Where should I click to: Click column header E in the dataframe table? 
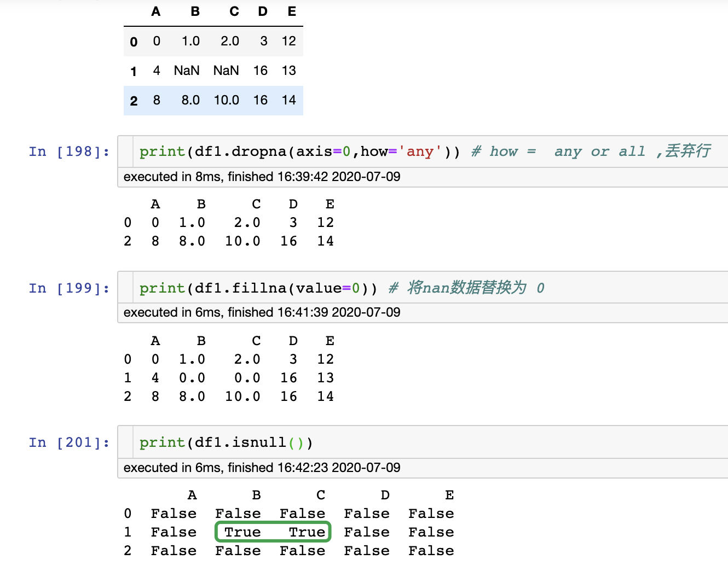point(292,11)
